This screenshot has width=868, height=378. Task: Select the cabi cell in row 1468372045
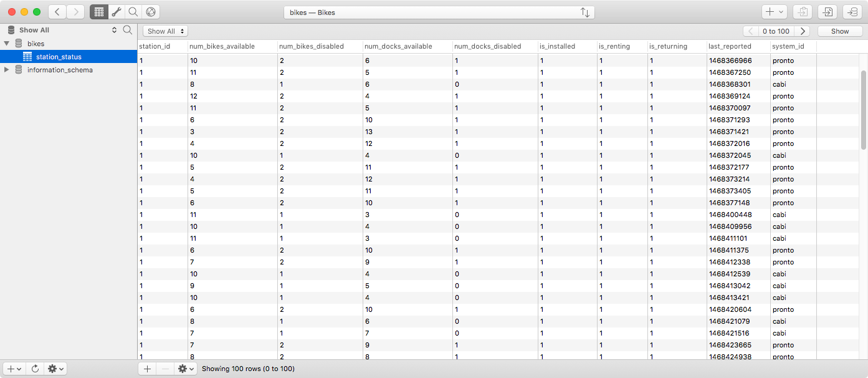click(793, 155)
